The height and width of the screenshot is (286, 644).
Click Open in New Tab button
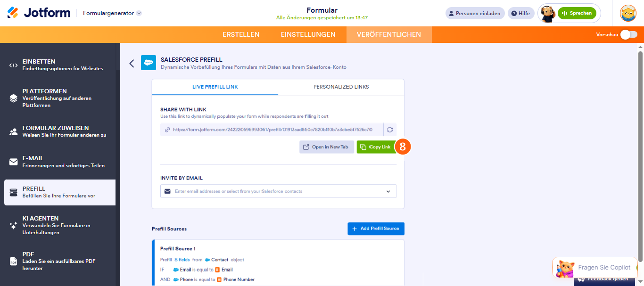(x=327, y=147)
